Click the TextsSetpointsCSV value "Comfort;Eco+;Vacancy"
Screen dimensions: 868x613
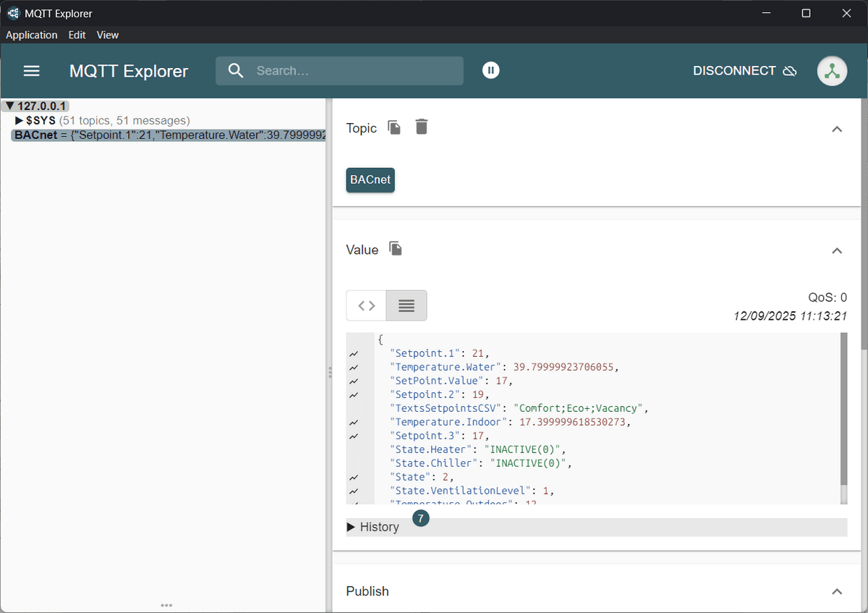click(x=576, y=408)
